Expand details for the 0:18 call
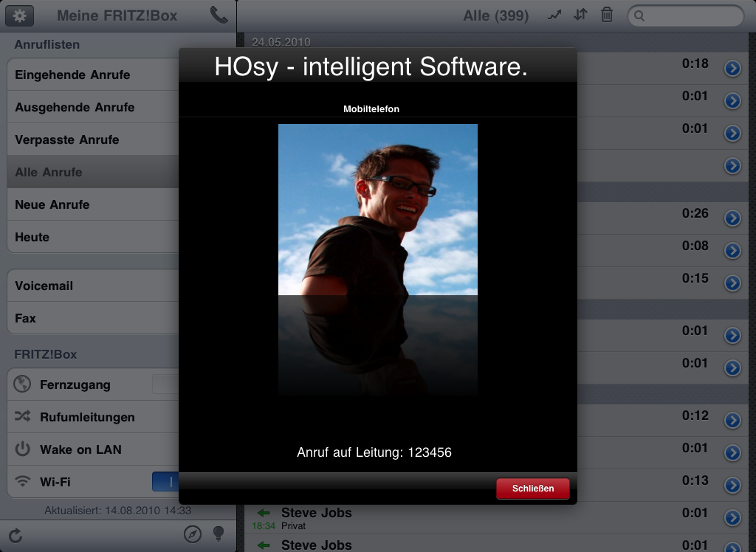The height and width of the screenshot is (552, 756). point(732,69)
